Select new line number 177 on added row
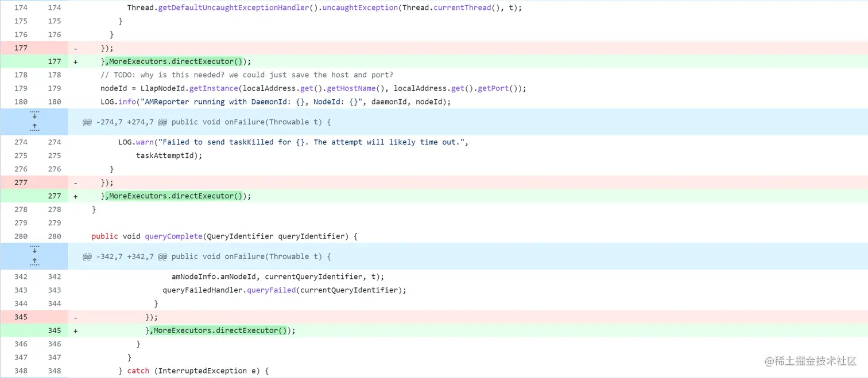The width and height of the screenshot is (868, 378). pos(55,61)
